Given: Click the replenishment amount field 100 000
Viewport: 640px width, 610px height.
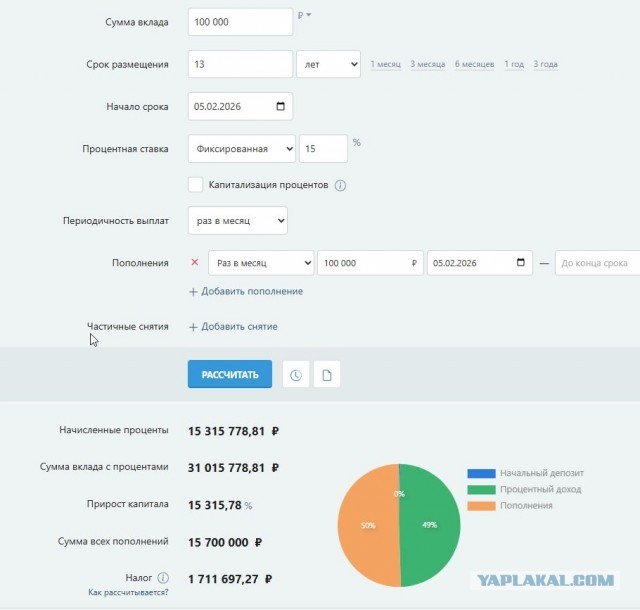Looking at the screenshot, I should [x=370, y=263].
